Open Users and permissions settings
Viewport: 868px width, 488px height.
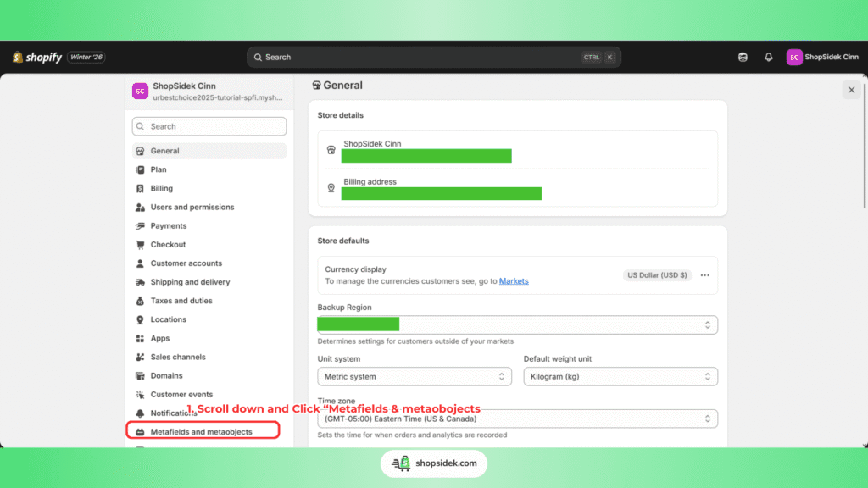point(192,208)
